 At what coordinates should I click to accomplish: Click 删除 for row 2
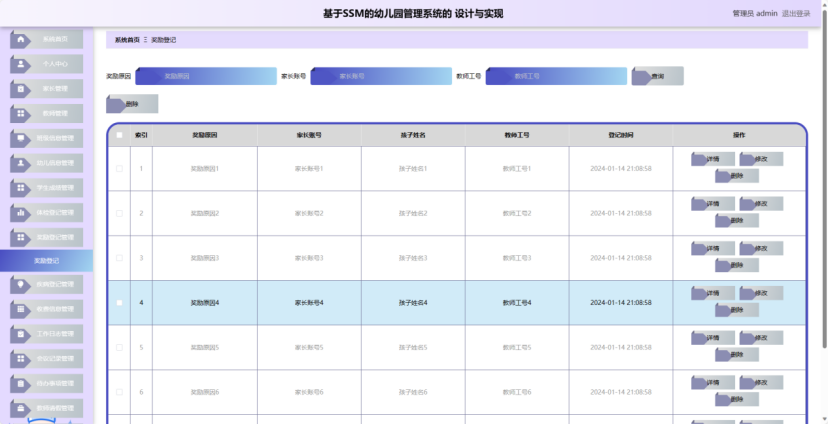tap(737, 221)
